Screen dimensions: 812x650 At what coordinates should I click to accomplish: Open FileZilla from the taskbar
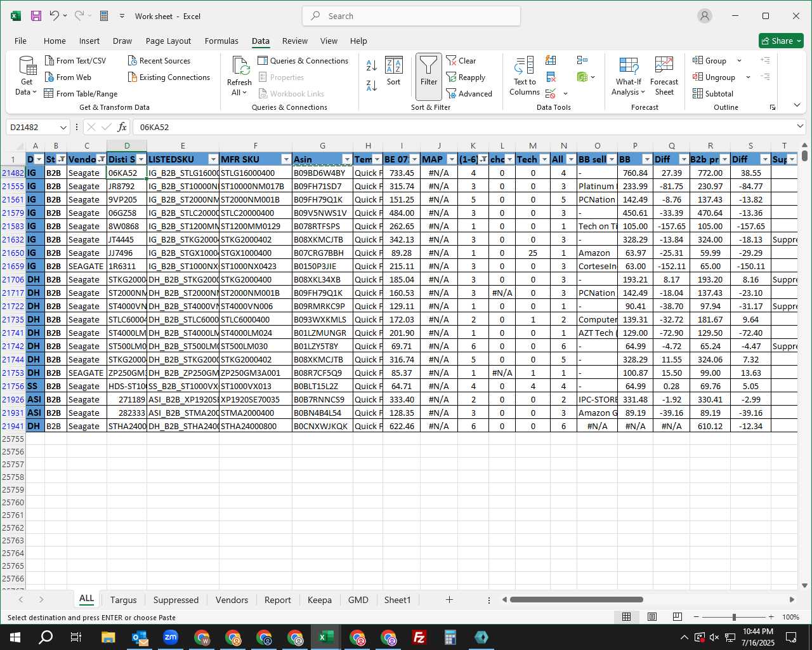click(x=419, y=637)
